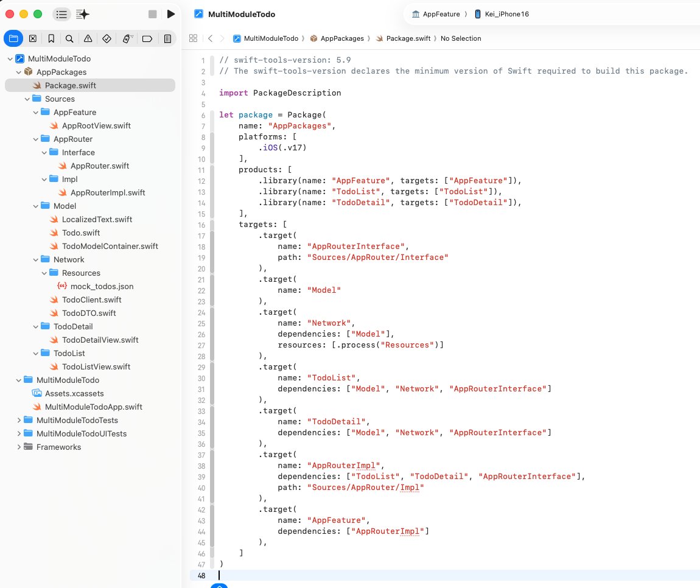Open the Breakpoint navigator tab

click(147, 39)
